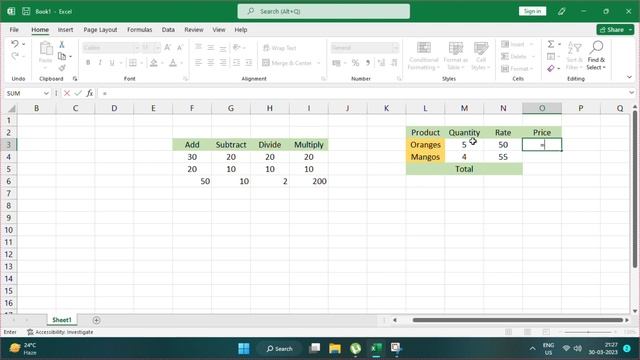Click Accessibility: Investigate in status bar
The width and height of the screenshot is (640, 360).
[x=60, y=332]
